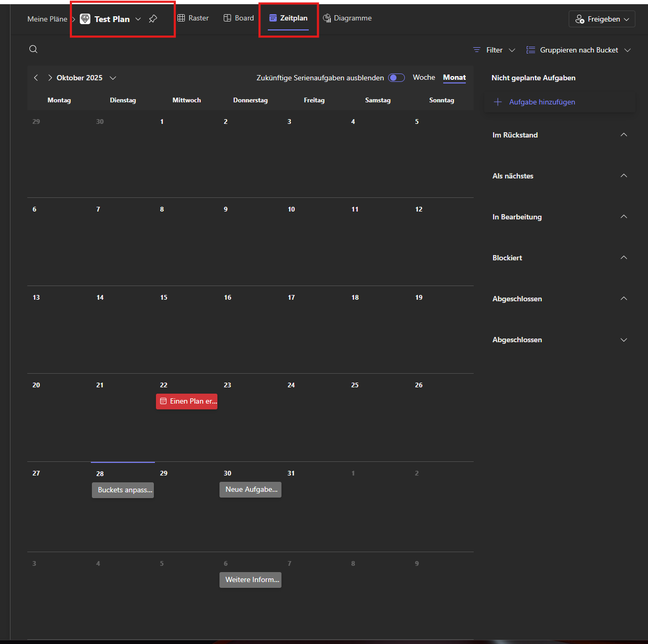Click the Test Plan logo icon
The width and height of the screenshot is (648, 644).
[85, 19]
